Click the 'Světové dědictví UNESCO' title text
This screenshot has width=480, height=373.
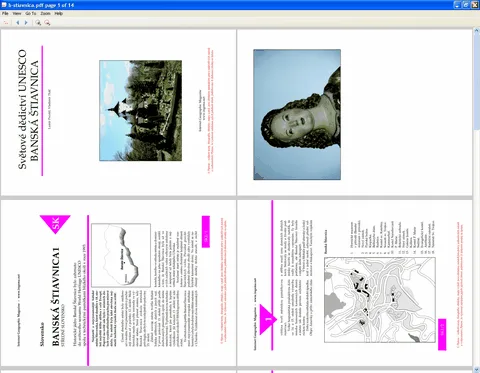[x=22, y=109]
